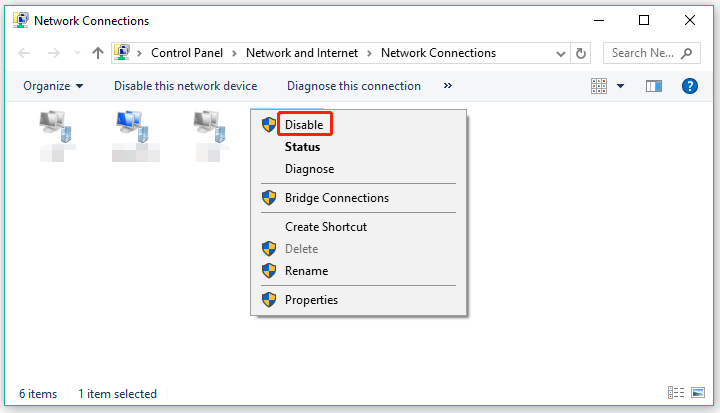Click the 6 items status text
The height and width of the screenshot is (413, 720).
click(x=38, y=394)
